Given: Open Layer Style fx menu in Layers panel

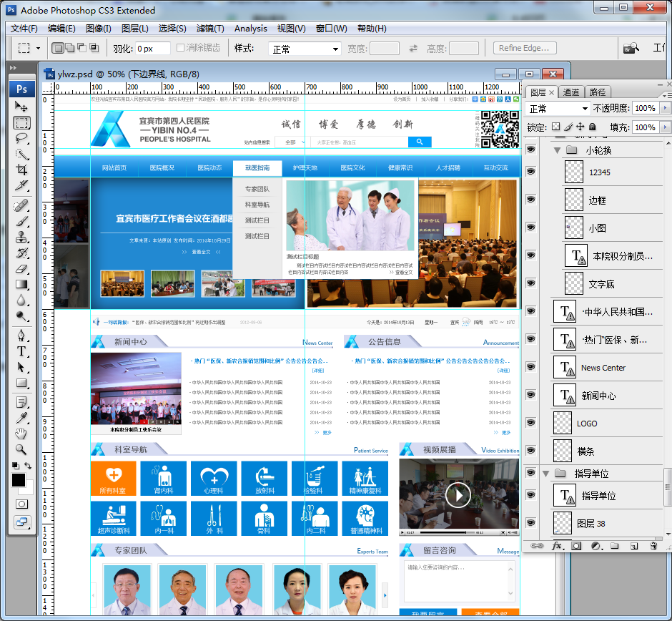Looking at the screenshot, I should 558,546.
